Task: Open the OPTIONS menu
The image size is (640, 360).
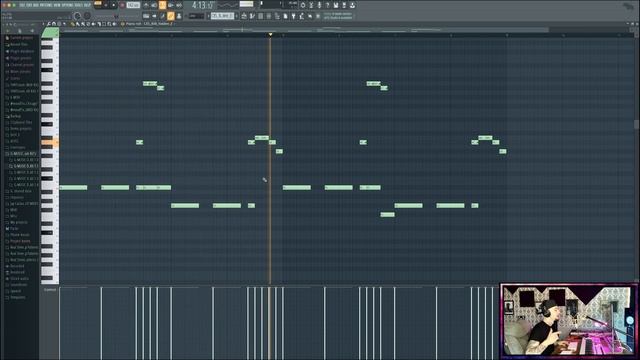Action: click(x=67, y=5)
